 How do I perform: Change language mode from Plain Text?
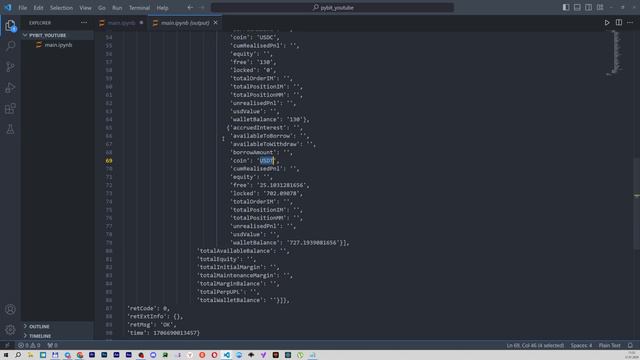(x=609, y=345)
